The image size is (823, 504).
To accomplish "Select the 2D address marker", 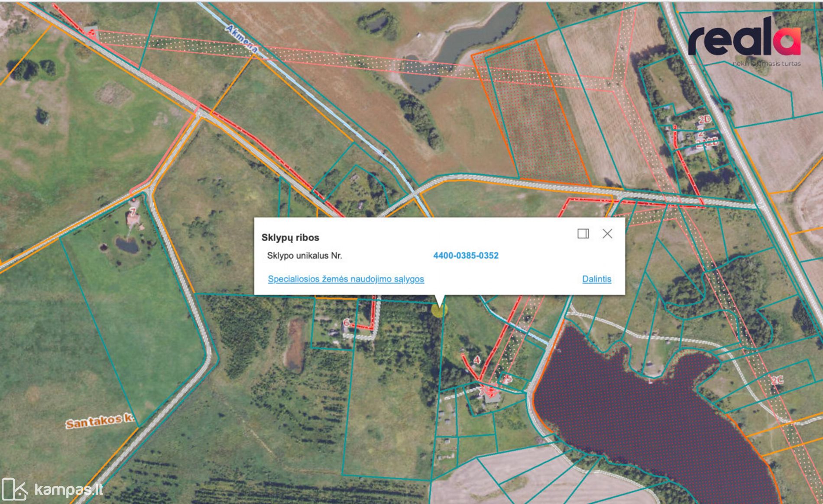I will click(705, 120).
